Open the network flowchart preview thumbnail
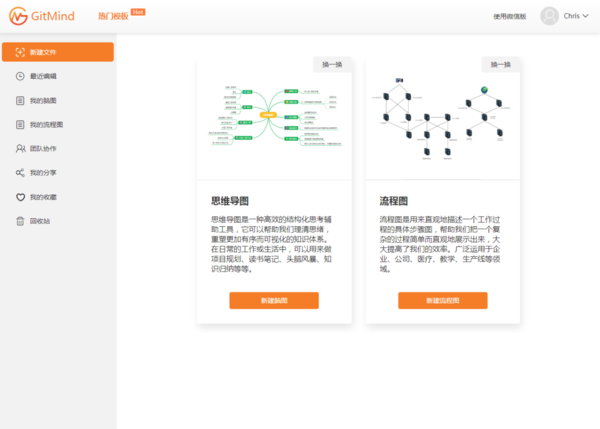 pyautogui.click(x=442, y=118)
